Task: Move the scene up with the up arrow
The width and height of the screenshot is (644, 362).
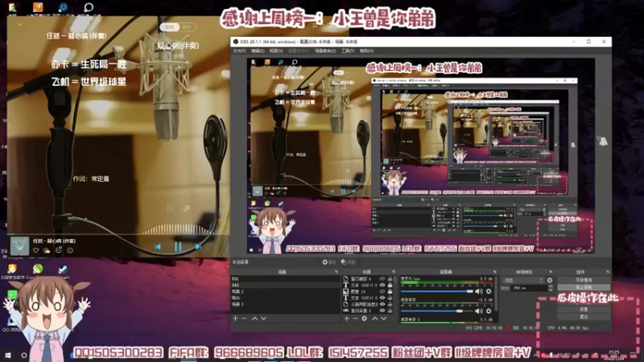Action: coord(254,319)
